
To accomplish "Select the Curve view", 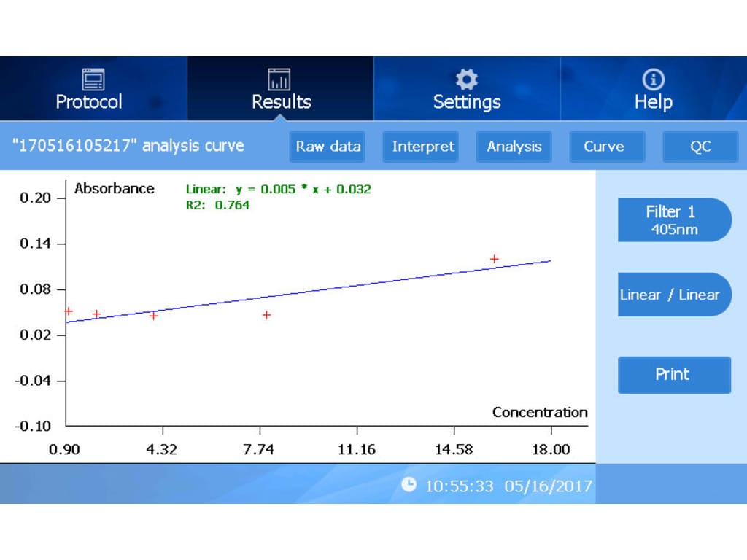I will tap(603, 147).
